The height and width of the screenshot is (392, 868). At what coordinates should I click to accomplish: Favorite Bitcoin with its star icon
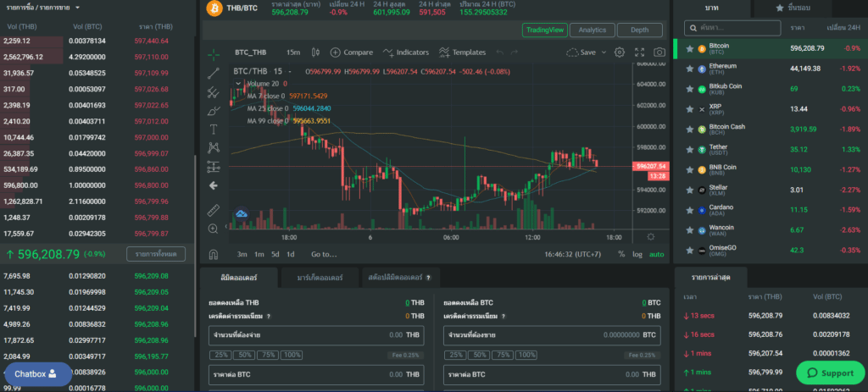tap(689, 48)
